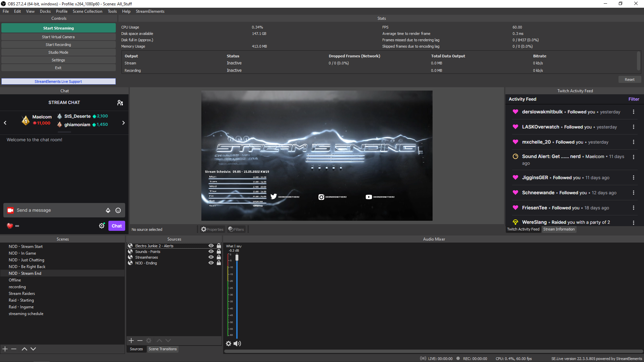Open options for Schneewande follow event
Screen dimensions: 644x362
click(x=634, y=193)
